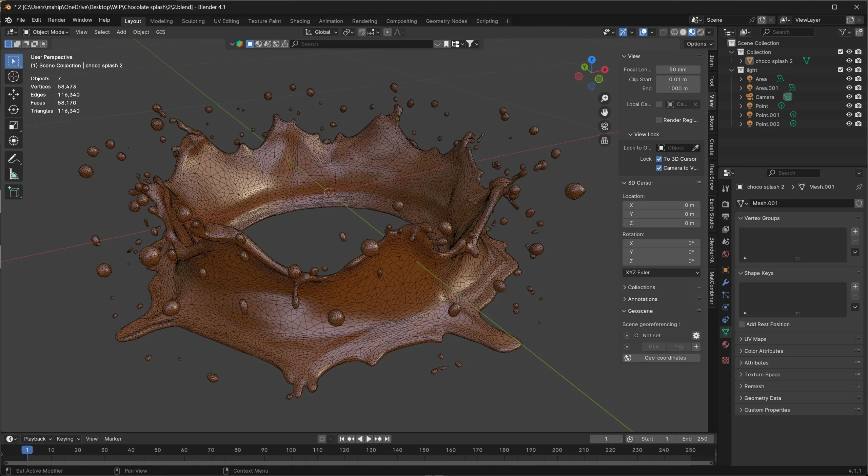
Task: Hide the Camera object in outliner
Action: click(x=849, y=97)
